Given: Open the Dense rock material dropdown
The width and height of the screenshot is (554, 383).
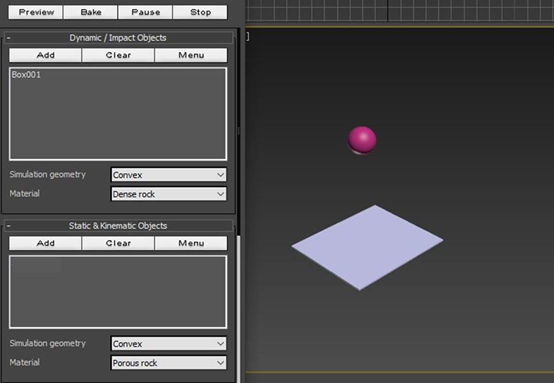Looking at the screenshot, I should 169,194.
